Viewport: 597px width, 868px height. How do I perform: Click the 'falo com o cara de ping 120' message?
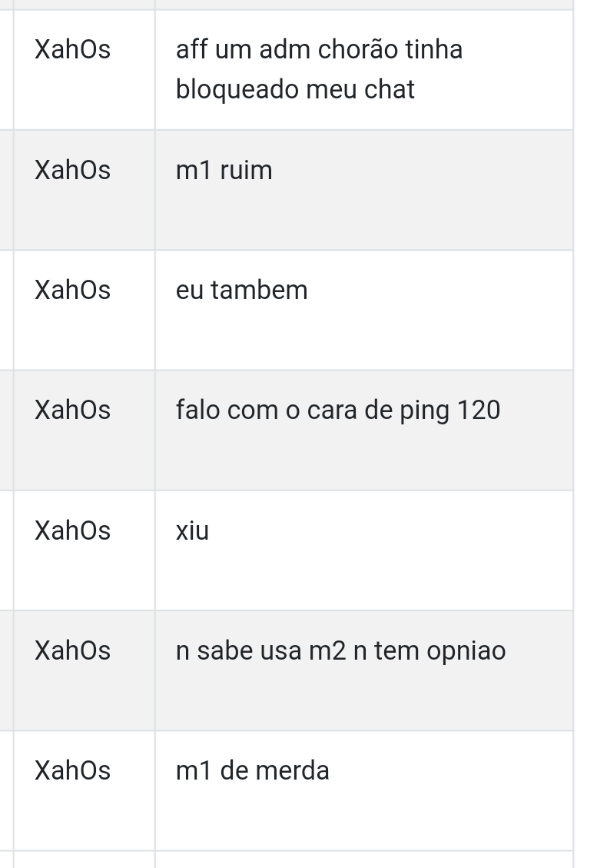(338, 411)
